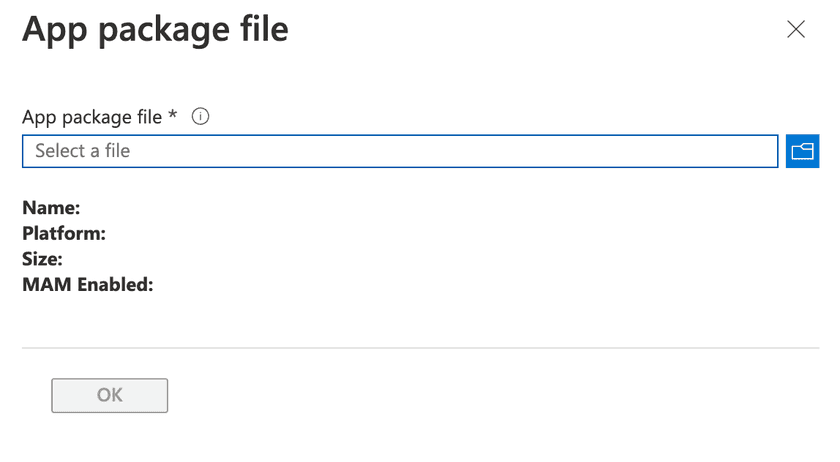Click the 'MAM Enabled:' label

[87, 286]
